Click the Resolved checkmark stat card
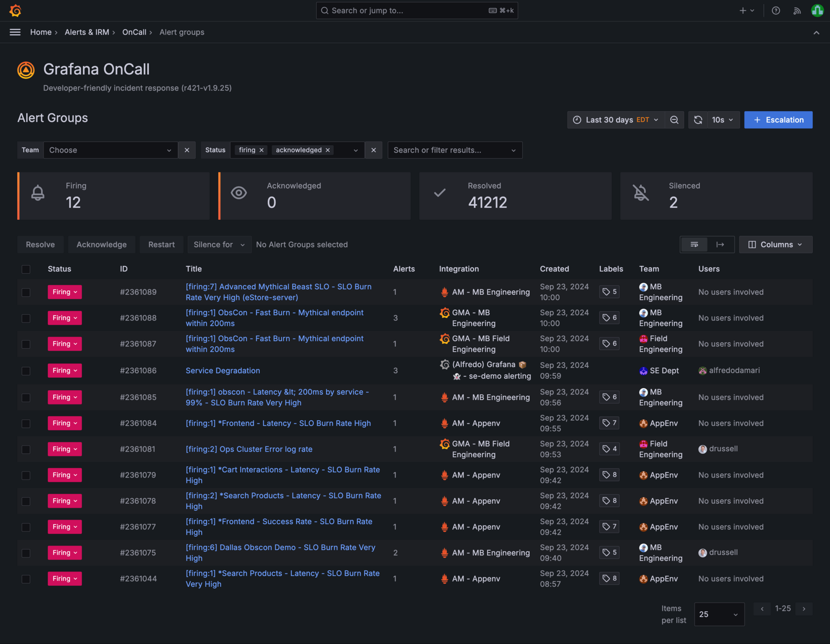This screenshot has width=830, height=644. (x=515, y=196)
